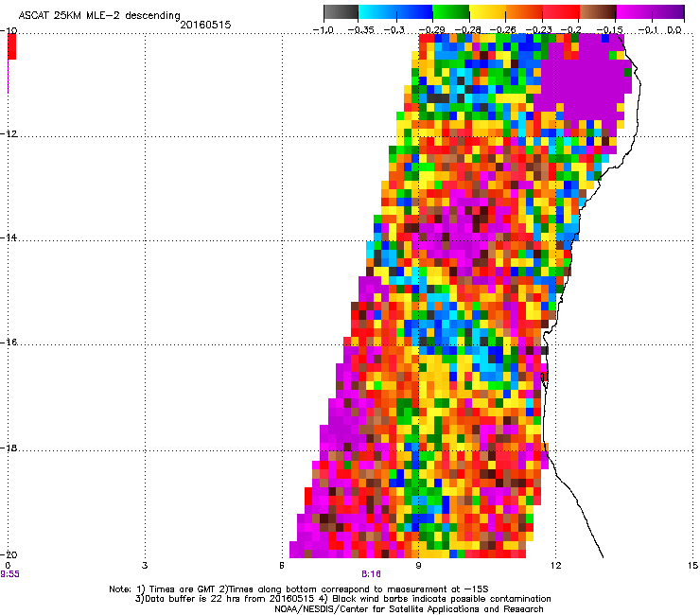Screen dimensions: 700x615
Task: Click the '-0.26' color scale label
Action: (x=503, y=30)
